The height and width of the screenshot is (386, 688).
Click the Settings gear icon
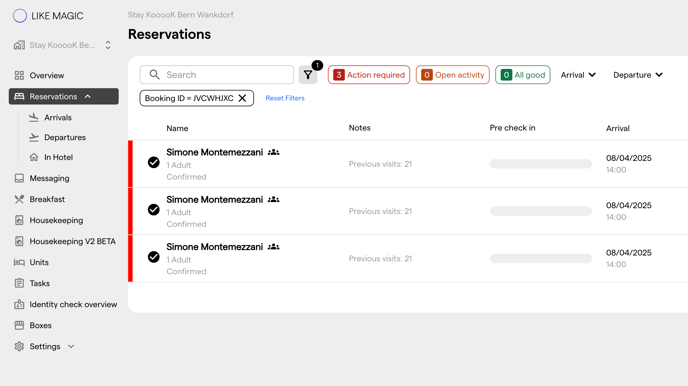click(19, 347)
